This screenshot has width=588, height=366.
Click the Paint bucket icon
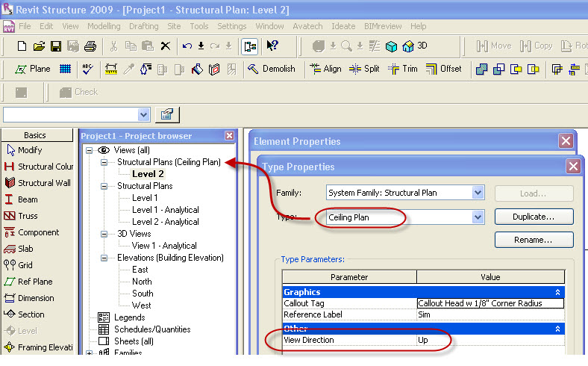(x=197, y=69)
